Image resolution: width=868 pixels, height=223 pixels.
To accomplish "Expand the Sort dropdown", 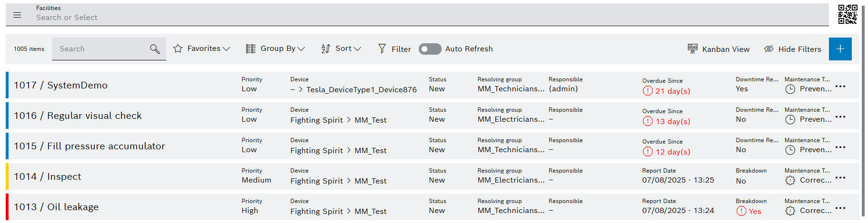I will tap(341, 48).
